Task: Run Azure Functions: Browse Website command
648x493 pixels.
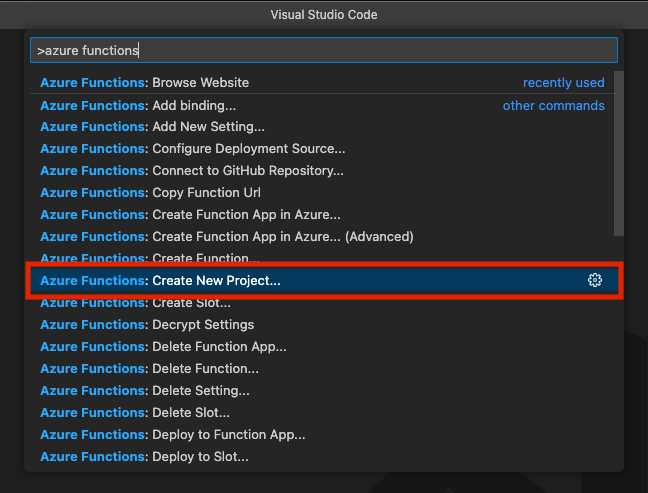Action: click(x=324, y=83)
